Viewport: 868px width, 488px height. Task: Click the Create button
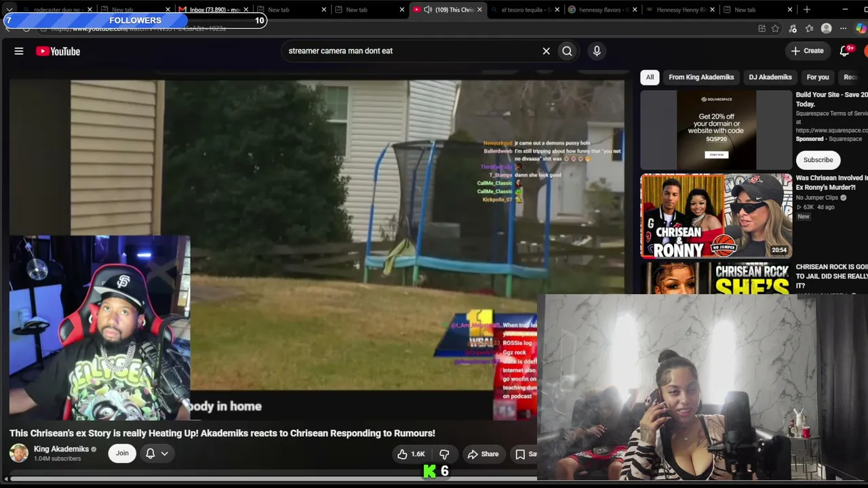pyautogui.click(x=807, y=51)
